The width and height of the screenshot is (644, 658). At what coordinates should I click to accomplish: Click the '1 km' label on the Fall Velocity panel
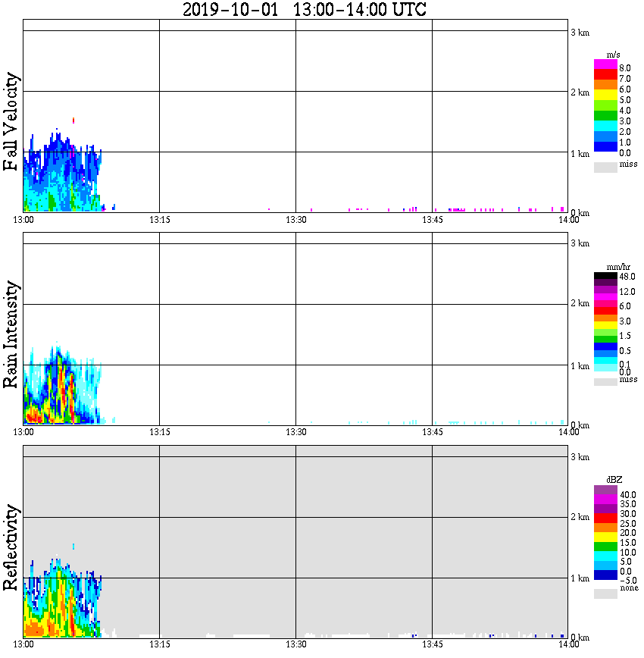(x=580, y=154)
